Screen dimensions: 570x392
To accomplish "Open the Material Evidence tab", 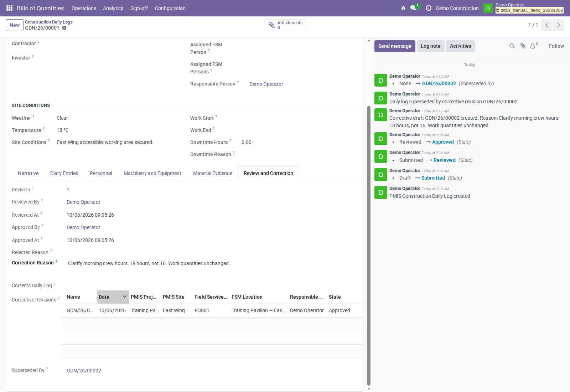I will click(212, 173).
